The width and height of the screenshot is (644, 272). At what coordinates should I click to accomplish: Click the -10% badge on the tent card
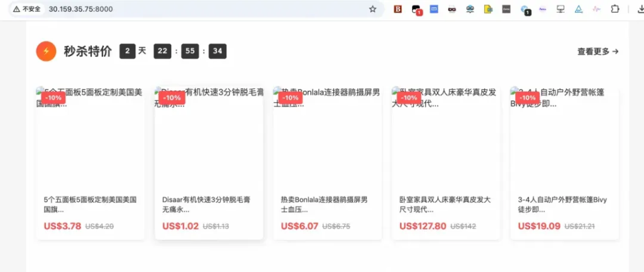click(526, 98)
